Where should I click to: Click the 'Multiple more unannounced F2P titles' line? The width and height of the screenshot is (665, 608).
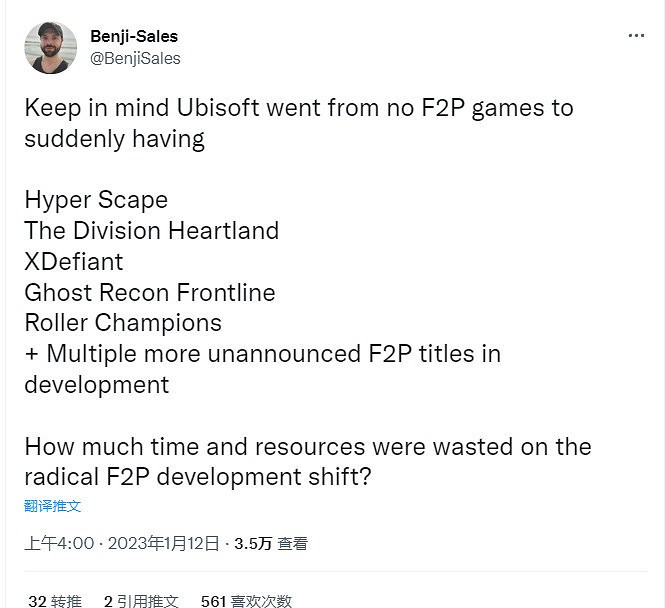pyautogui.click(x=262, y=353)
